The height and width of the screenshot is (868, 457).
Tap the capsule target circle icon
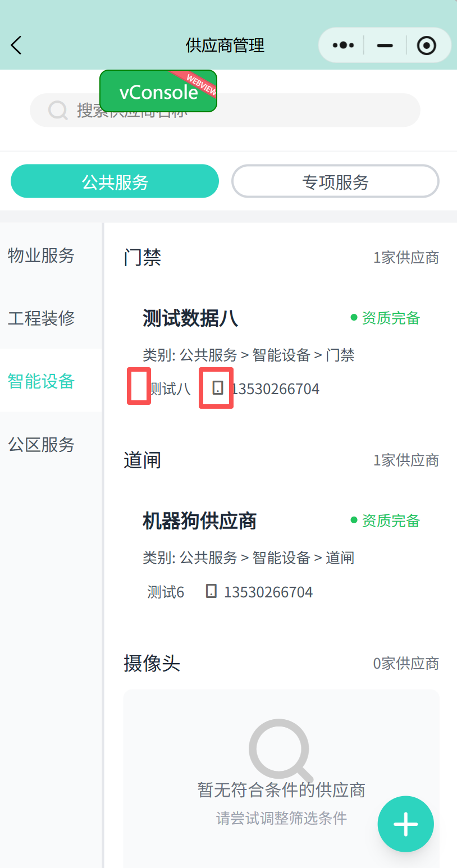pos(427,45)
